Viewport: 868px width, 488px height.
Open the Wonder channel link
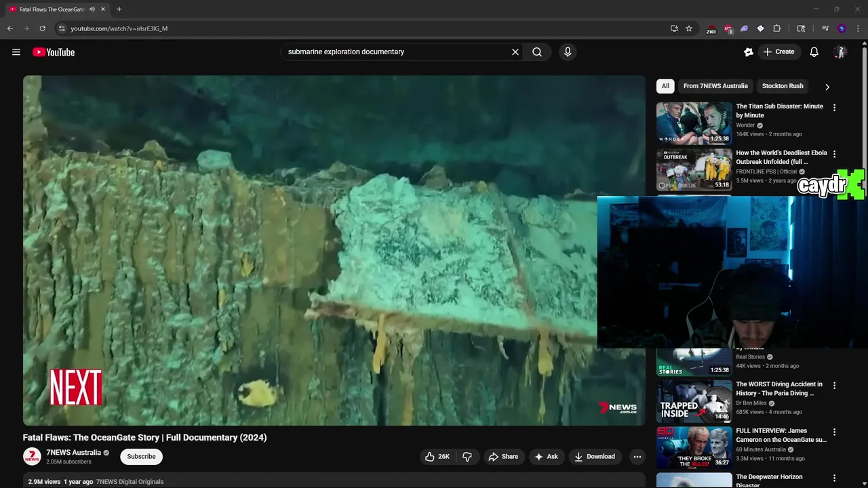coord(745,125)
